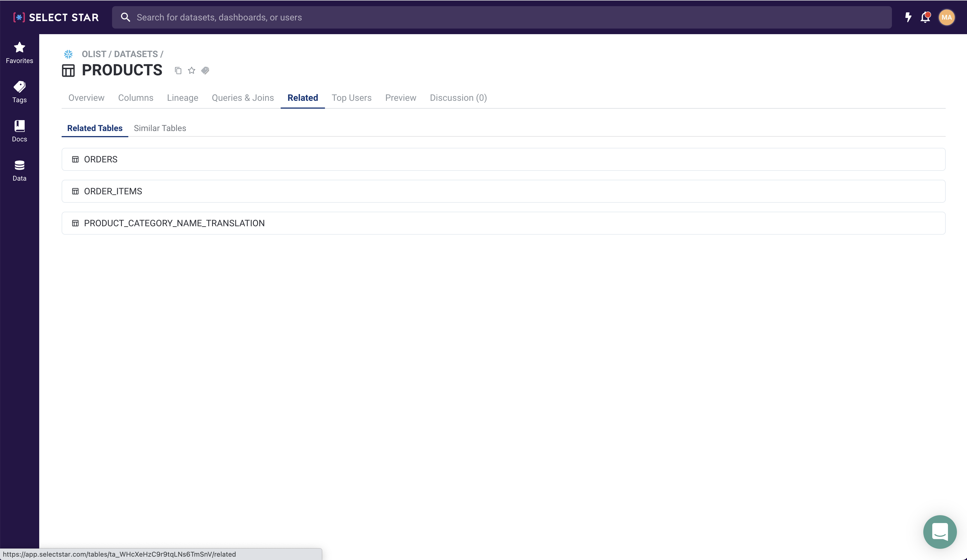Go to Docs in the sidebar
Viewport: 967px width, 560px height.
[x=19, y=131]
